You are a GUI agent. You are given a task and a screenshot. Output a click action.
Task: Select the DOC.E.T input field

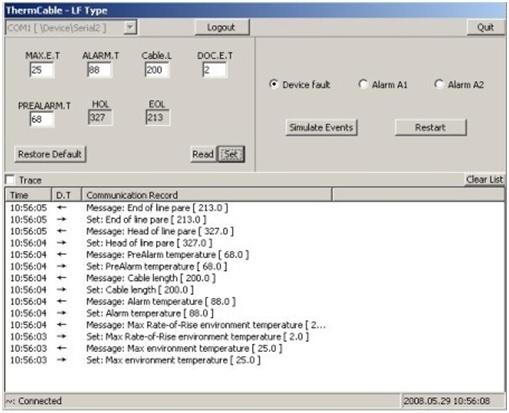coord(215,70)
